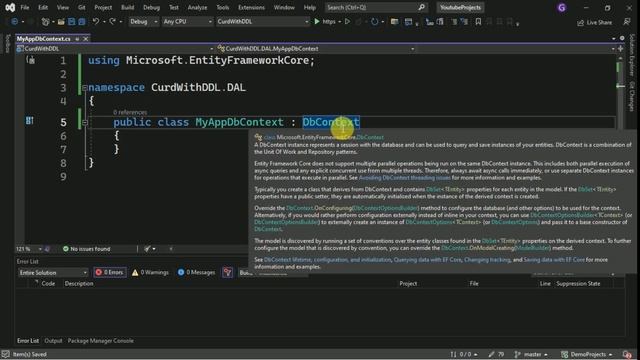Screen dimensions: 640x360
Task: Click the Save file icon
Action: point(71,22)
